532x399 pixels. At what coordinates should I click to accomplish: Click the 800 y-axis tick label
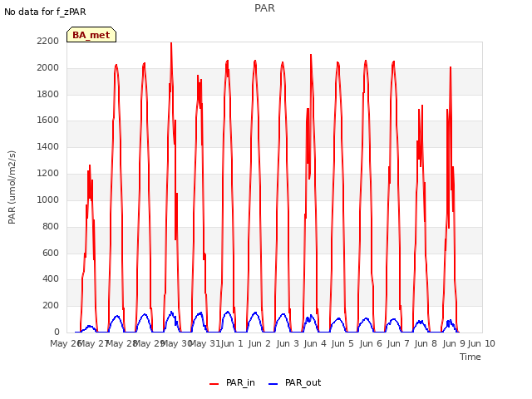pyautogui.click(x=51, y=226)
